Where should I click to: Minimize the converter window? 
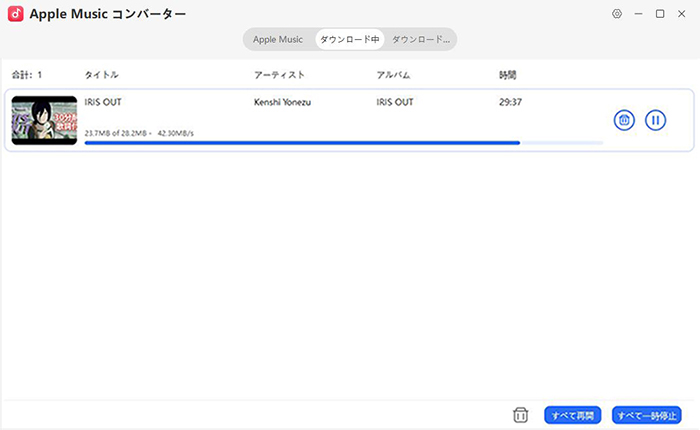(x=638, y=14)
